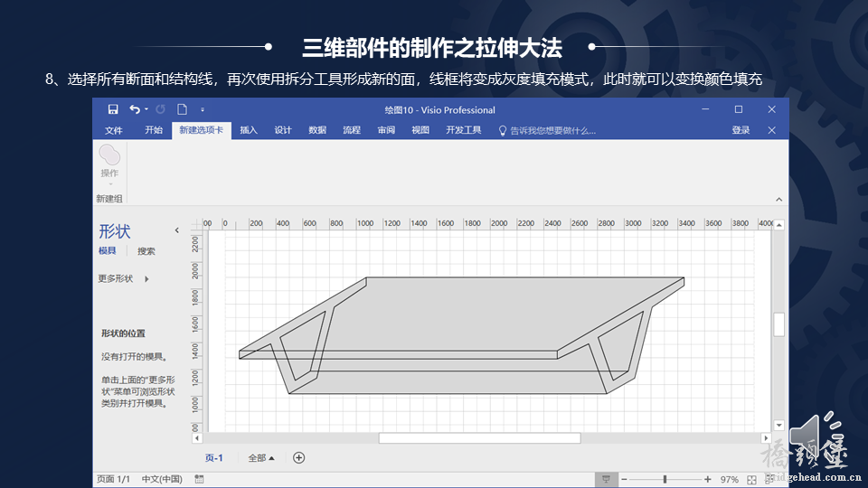
Task: Click the 页面 1/1 status bar entry
Action: (114, 479)
